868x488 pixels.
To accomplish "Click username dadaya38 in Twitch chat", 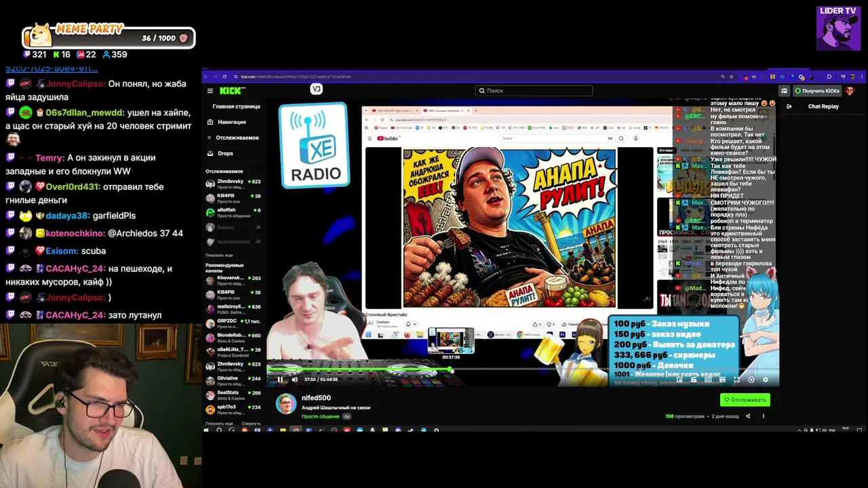I will click(67, 216).
